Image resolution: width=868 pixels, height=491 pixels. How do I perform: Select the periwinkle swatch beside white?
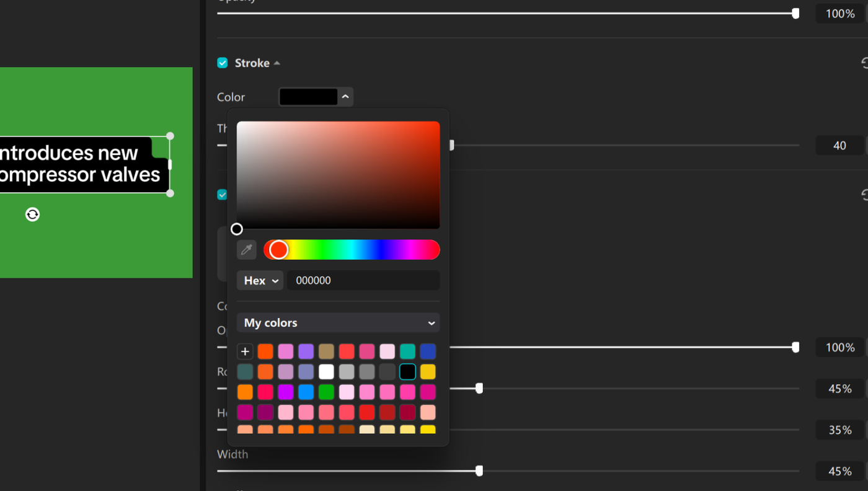(306, 372)
